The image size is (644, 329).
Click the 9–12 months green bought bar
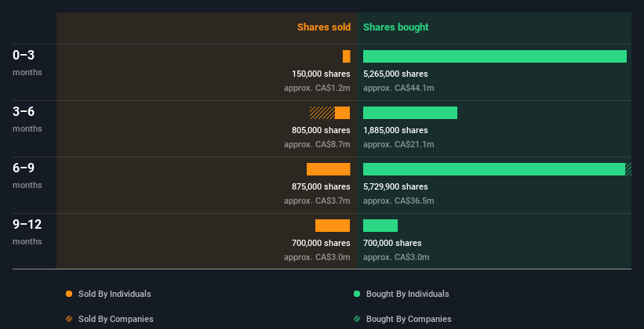point(380,226)
